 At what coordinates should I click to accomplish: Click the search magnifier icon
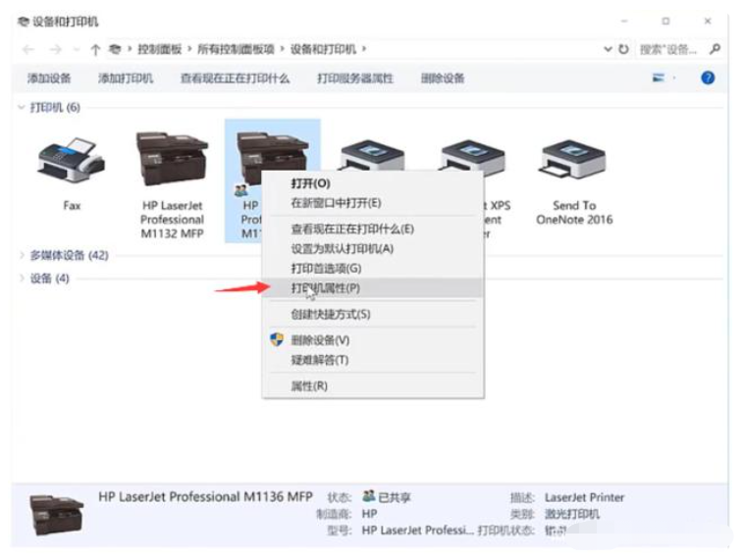[x=716, y=49]
